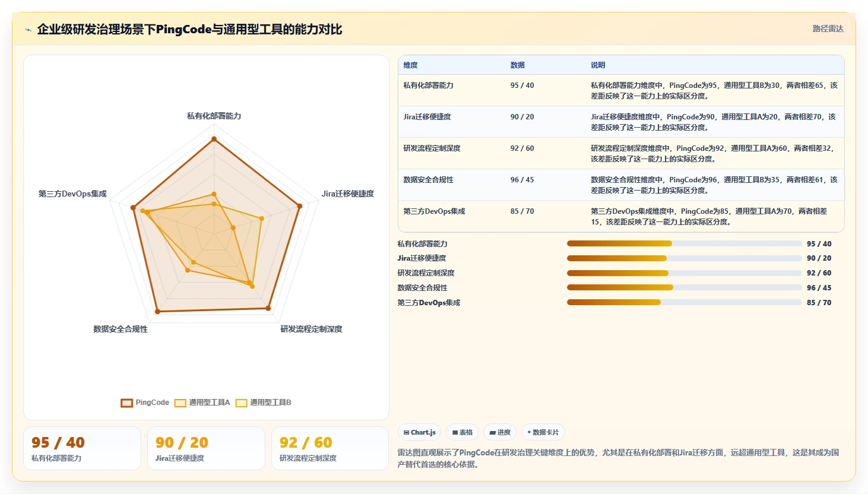The height and width of the screenshot is (494, 868).
Task: Click the 数据安全合规性维度中 description text
Action: tap(714, 185)
